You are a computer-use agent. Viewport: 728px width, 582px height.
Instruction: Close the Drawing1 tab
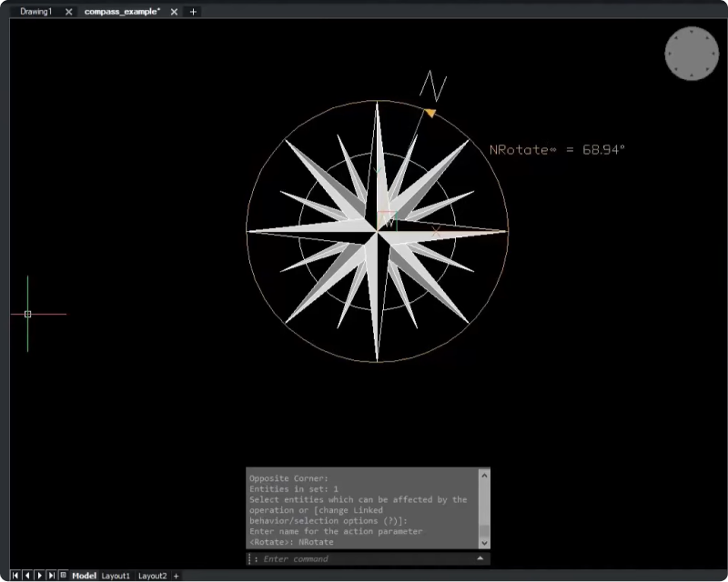tap(69, 12)
